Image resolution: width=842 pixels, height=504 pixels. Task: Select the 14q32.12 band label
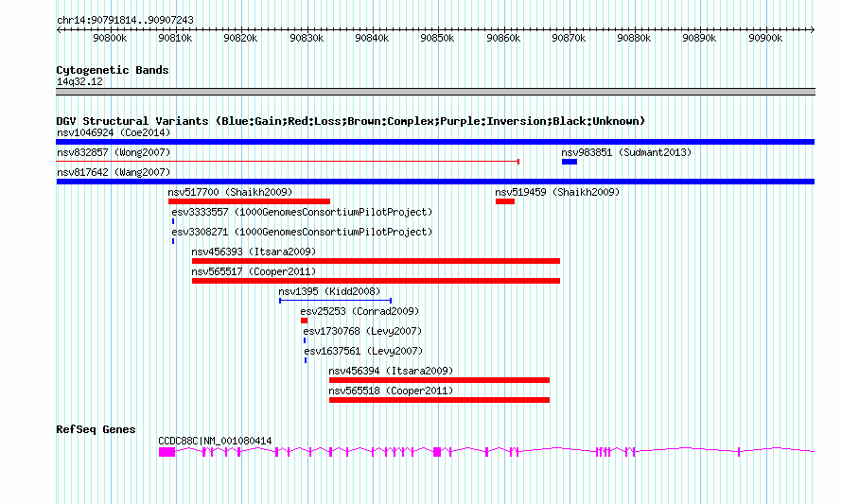click(x=79, y=81)
